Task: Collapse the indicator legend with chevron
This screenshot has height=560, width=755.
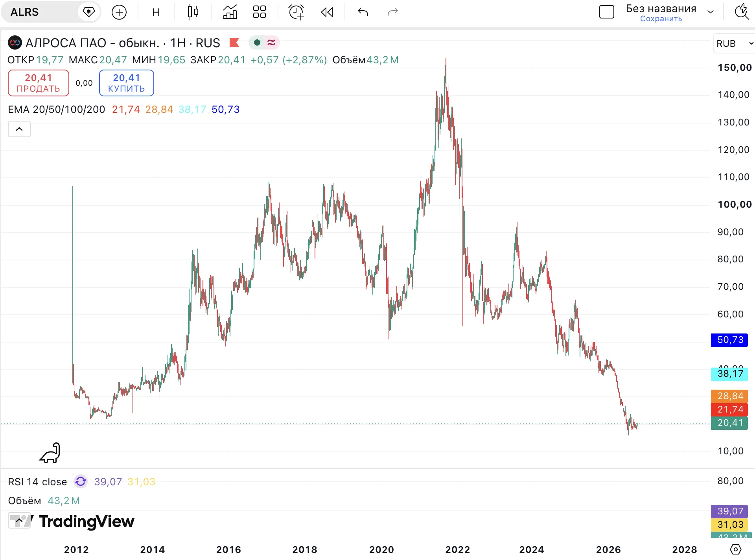Action: [19, 129]
